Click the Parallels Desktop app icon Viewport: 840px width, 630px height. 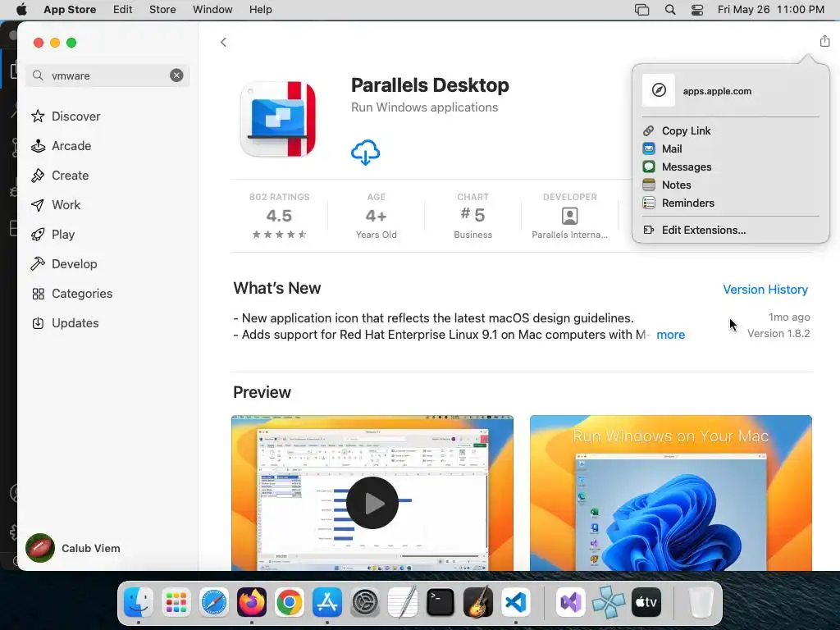(x=278, y=119)
